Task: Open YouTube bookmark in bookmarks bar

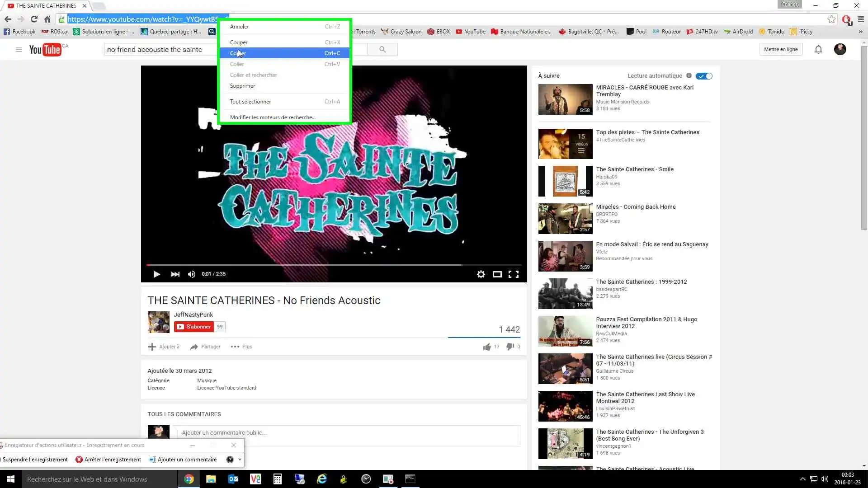Action: point(471,32)
